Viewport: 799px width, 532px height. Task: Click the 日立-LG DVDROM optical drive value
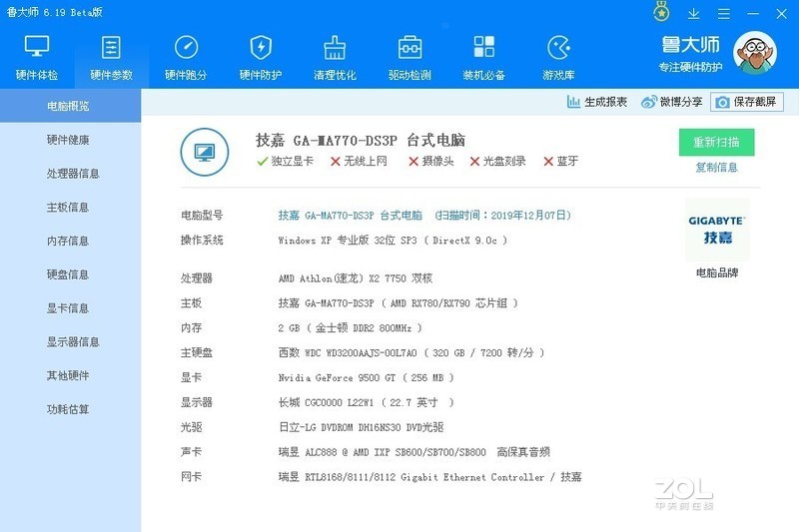click(361, 427)
